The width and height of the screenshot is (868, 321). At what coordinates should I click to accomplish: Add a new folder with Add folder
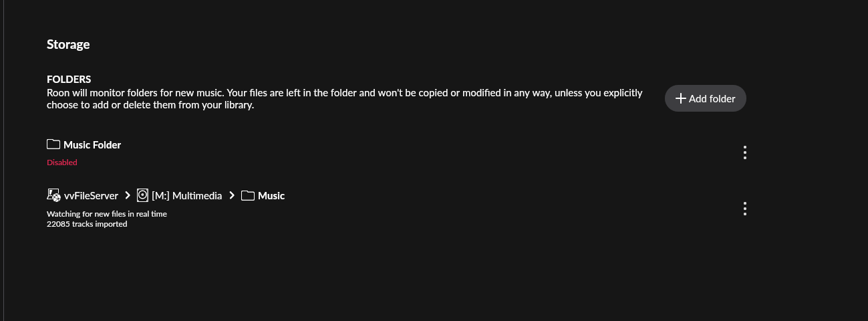705,98
